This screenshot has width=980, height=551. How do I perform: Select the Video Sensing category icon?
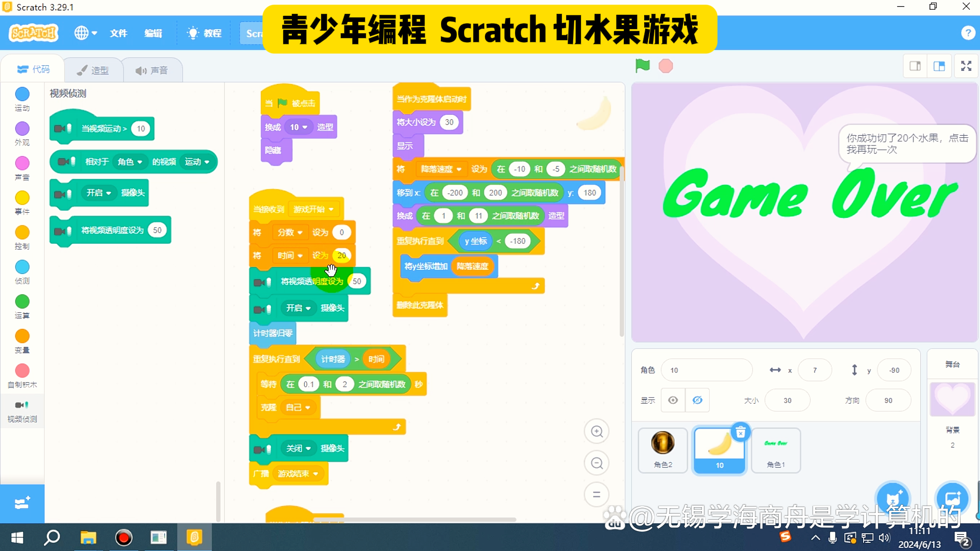coord(22,405)
